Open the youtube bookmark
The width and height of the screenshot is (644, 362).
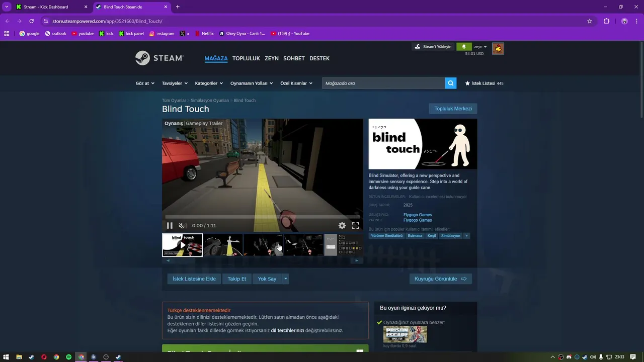click(x=83, y=34)
